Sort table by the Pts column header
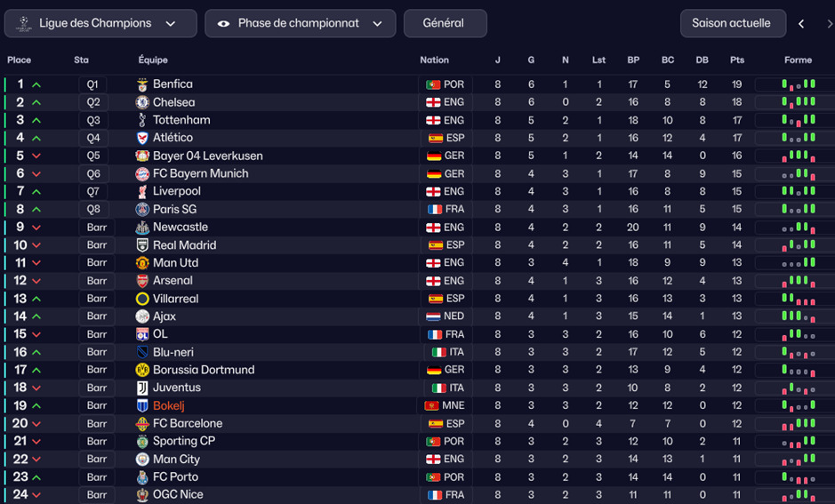The width and height of the screenshot is (835, 504). coord(736,60)
